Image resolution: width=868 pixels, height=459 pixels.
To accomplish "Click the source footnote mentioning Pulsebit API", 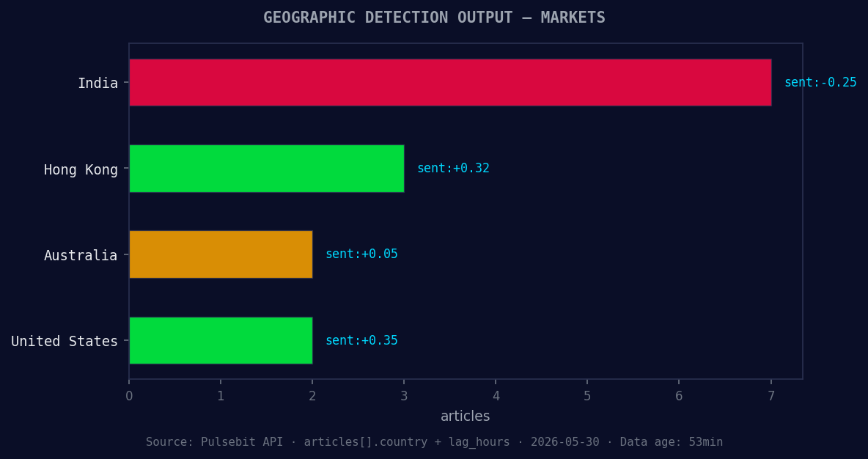I will click(x=434, y=442).
